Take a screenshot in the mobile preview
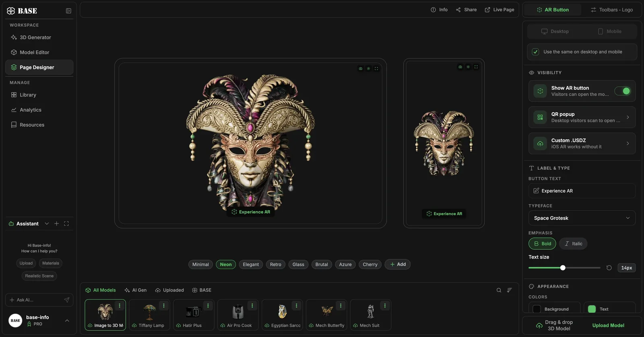The height and width of the screenshot is (337, 644). tap(460, 67)
